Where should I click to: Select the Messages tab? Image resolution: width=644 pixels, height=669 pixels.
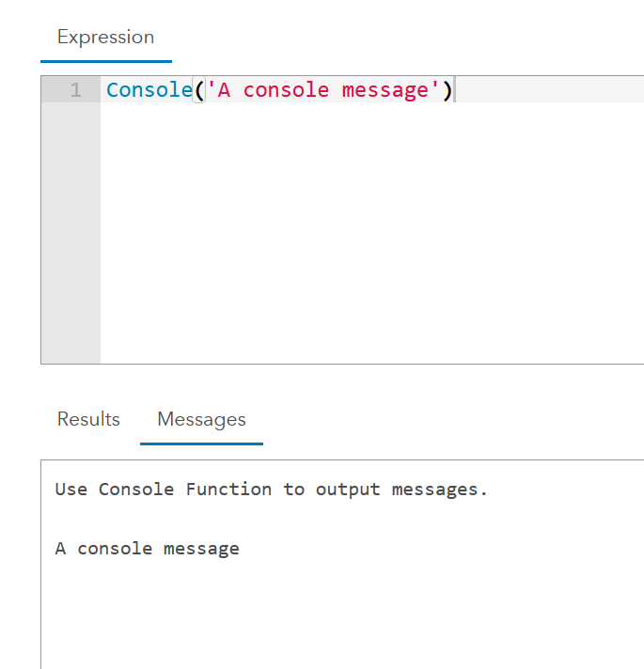click(x=201, y=419)
